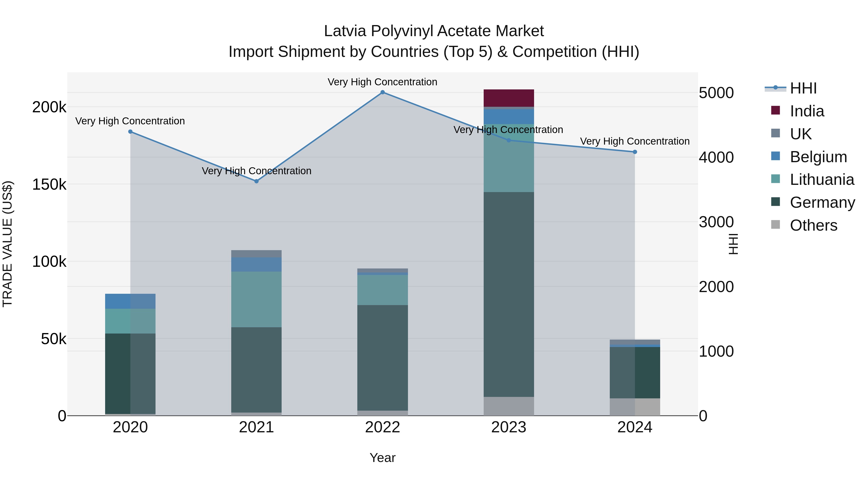Click the 3000 right axis tick label
Screen dimensions: 868x488
pos(716,222)
